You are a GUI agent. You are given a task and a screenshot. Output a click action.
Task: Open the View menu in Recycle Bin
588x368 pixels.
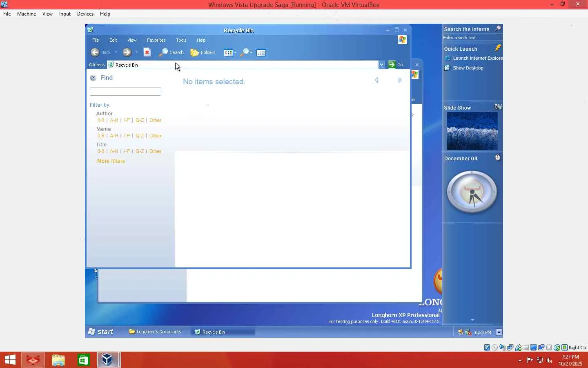pos(132,40)
